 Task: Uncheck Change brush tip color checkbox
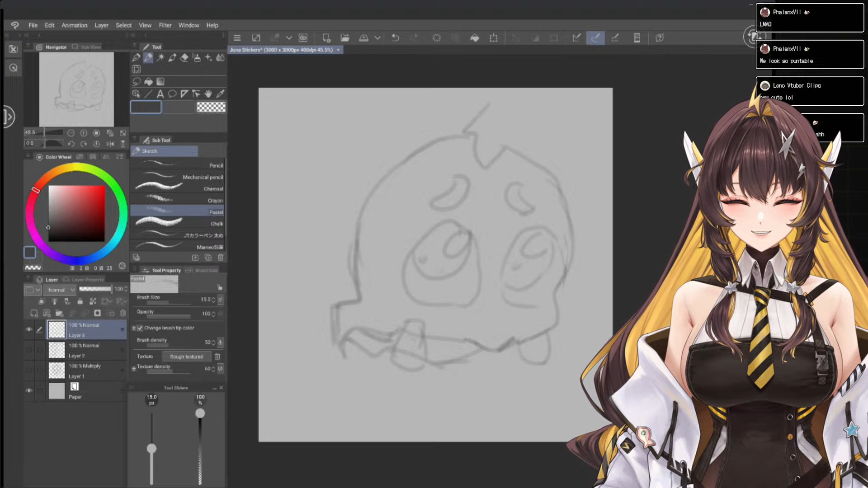tap(140, 328)
